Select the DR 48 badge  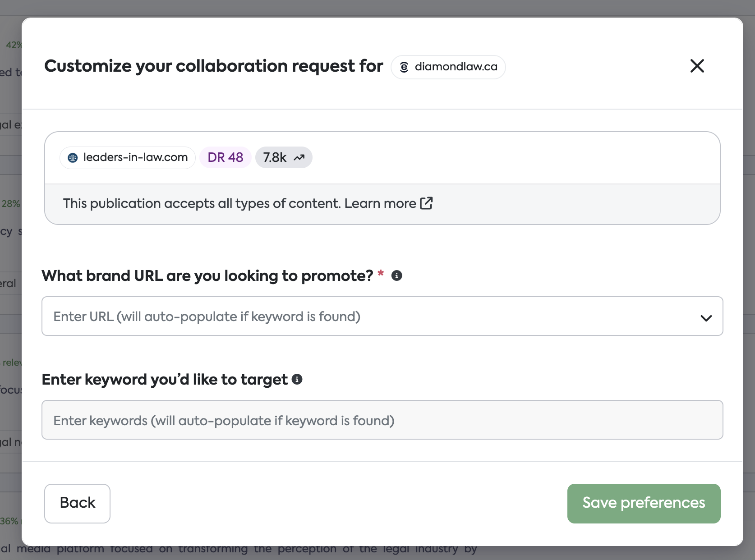tap(226, 157)
